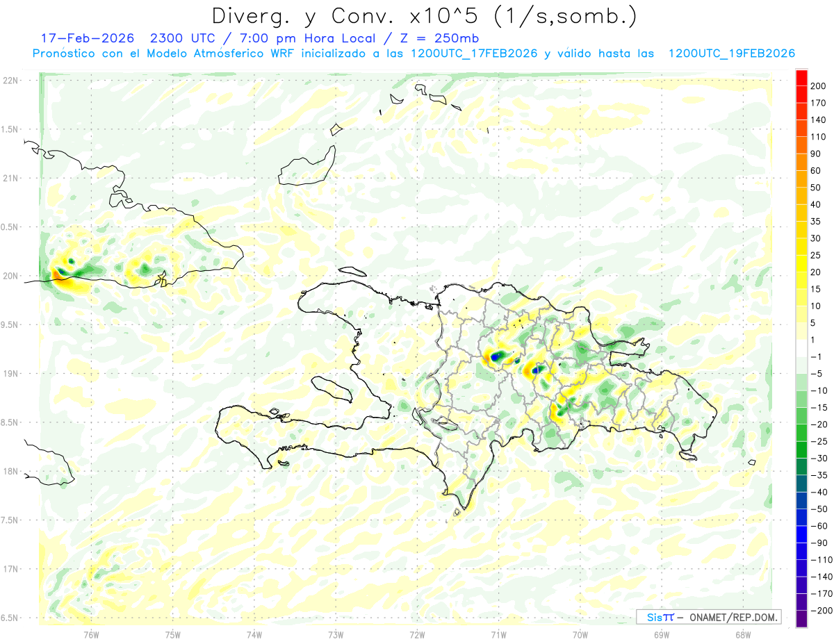
Task: Click the latitude label '19N'
Action: pyautogui.click(x=10, y=374)
